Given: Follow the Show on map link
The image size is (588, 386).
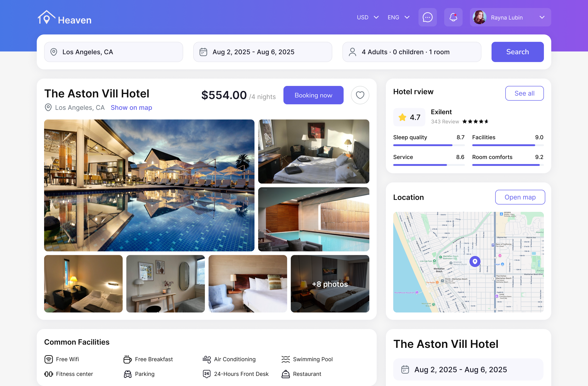Looking at the screenshot, I should click(x=131, y=108).
